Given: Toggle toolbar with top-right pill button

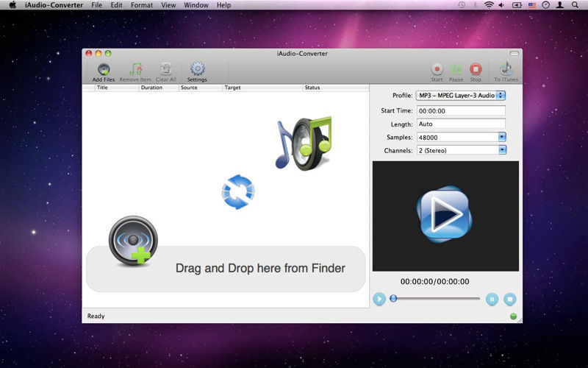Looking at the screenshot, I should coord(514,53).
